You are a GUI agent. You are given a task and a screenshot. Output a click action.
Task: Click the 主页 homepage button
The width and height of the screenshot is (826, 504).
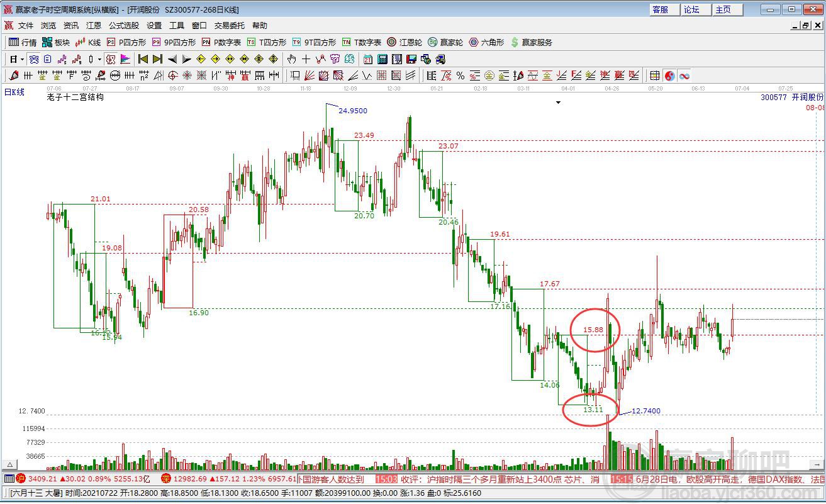coord(727,9)
